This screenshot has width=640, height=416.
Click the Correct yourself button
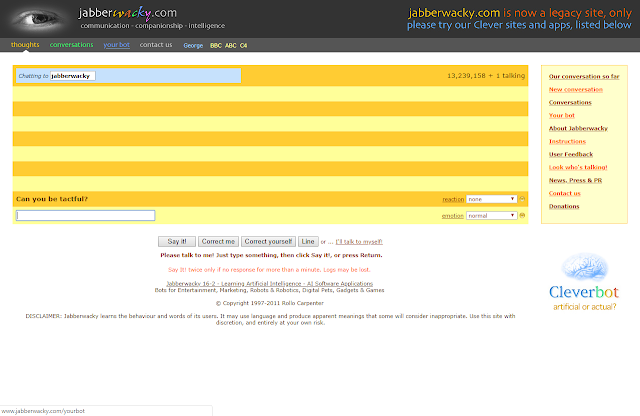(x=268, y=241)
